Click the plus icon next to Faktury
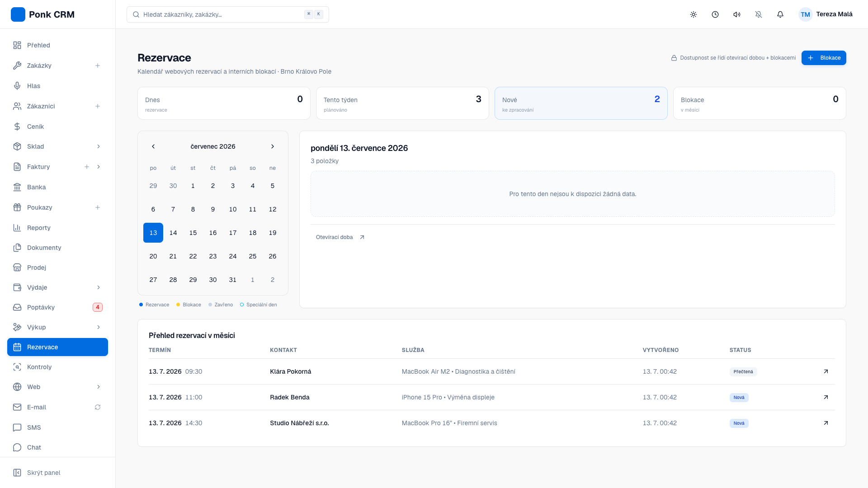 coord(87,167)
